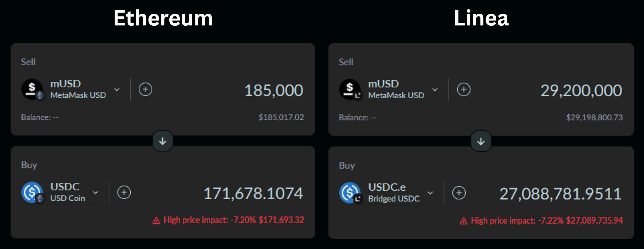Viewport: 644px width, 249px height.
Task: Click plus icon beside Linea USDC.e buy token
Action: click(459, 193)
